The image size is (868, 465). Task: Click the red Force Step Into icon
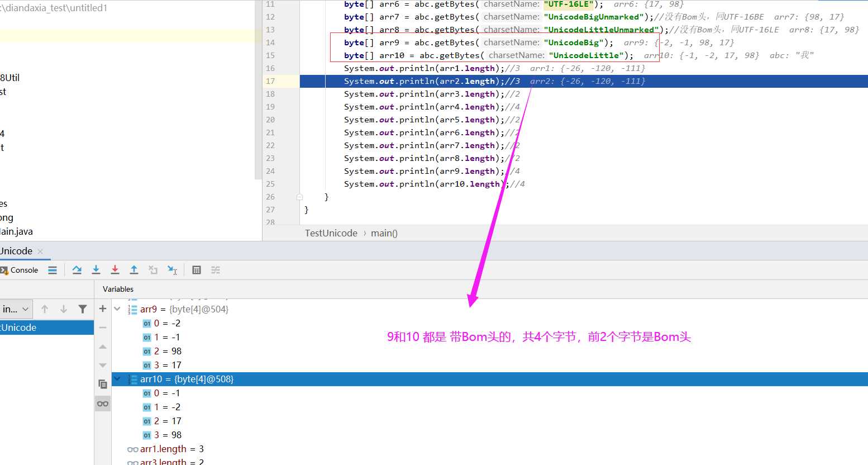point(115,270)
